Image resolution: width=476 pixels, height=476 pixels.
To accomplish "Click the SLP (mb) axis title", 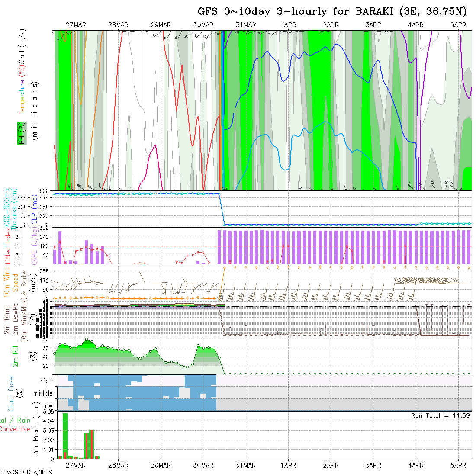I will [x=34, y=209].
